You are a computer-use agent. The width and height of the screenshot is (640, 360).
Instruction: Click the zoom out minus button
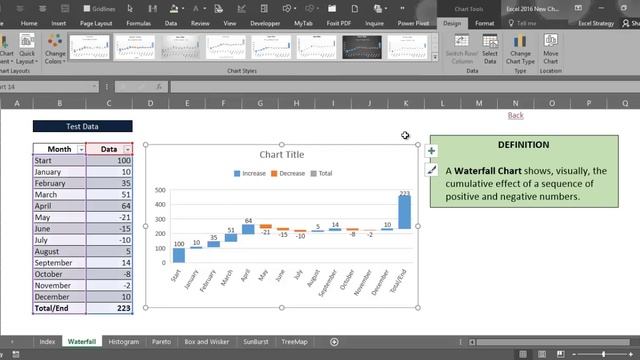(x=574, y=354)
